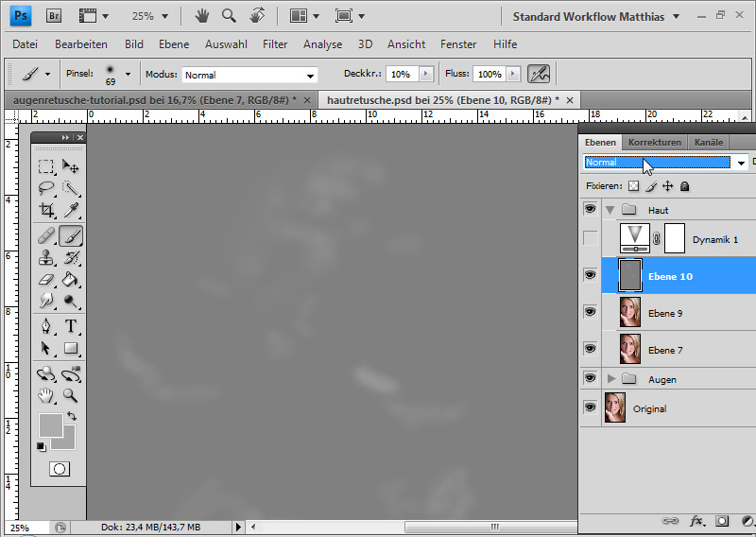Open the Ebene menu
Viewport: 756px width, 537px height.
tap(174, 43)
